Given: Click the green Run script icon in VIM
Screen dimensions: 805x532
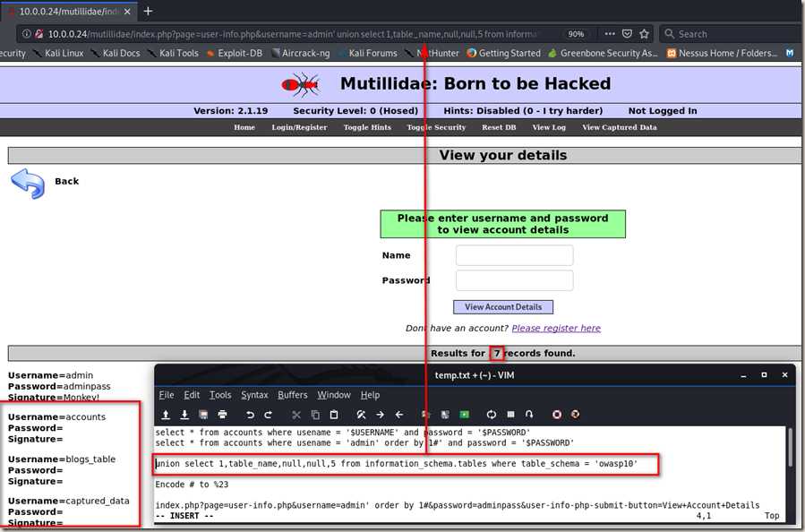Looking at the screenshot, I should pyautogui.click(x=464, y=415).
